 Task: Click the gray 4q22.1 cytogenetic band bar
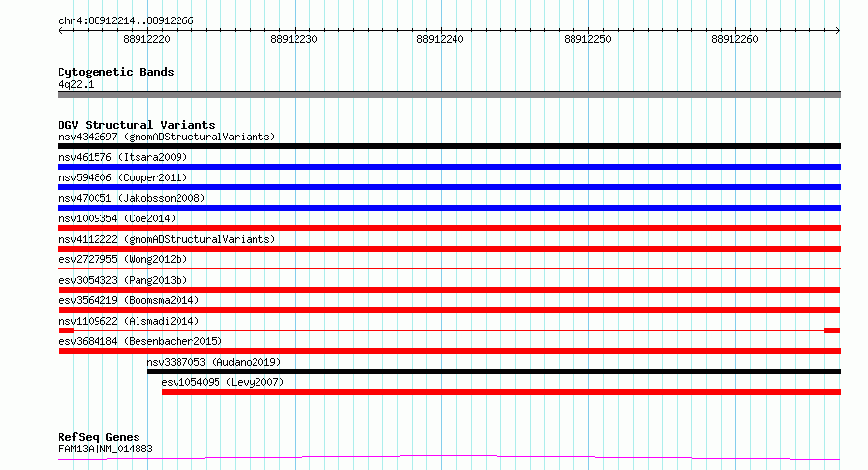pos(449,95)
